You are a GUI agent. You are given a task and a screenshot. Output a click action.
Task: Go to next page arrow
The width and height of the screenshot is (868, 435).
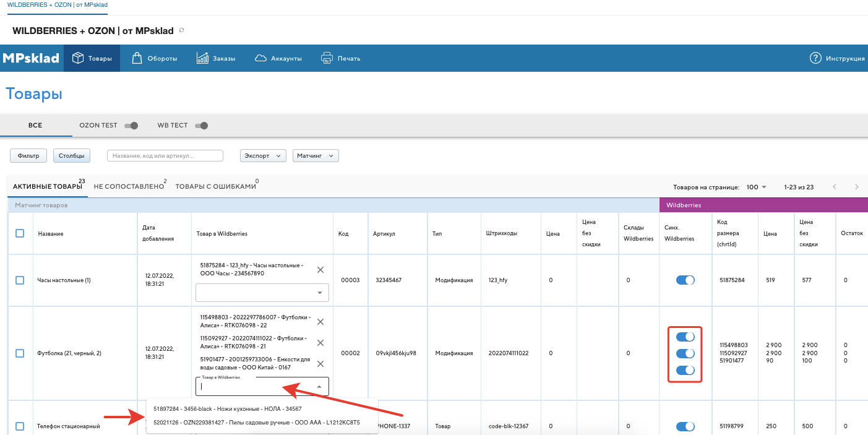click(856, 187)
